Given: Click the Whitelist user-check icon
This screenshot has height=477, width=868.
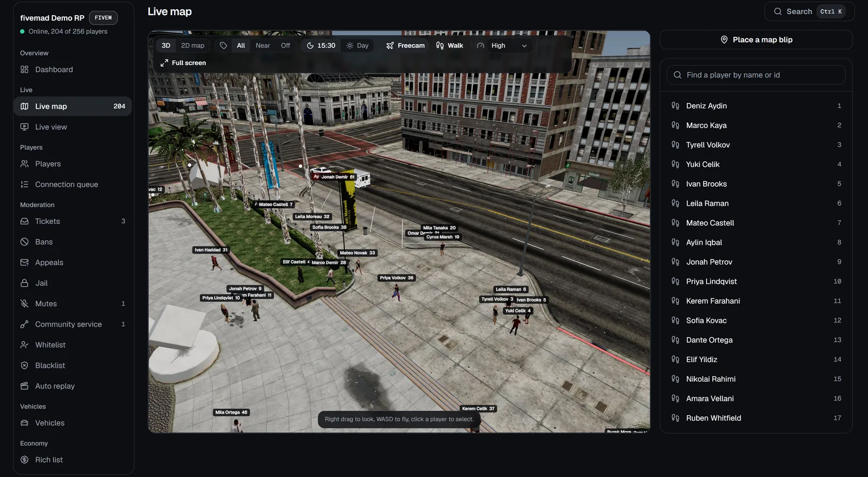Looking at the screenshot, I should tap(24, 345).
